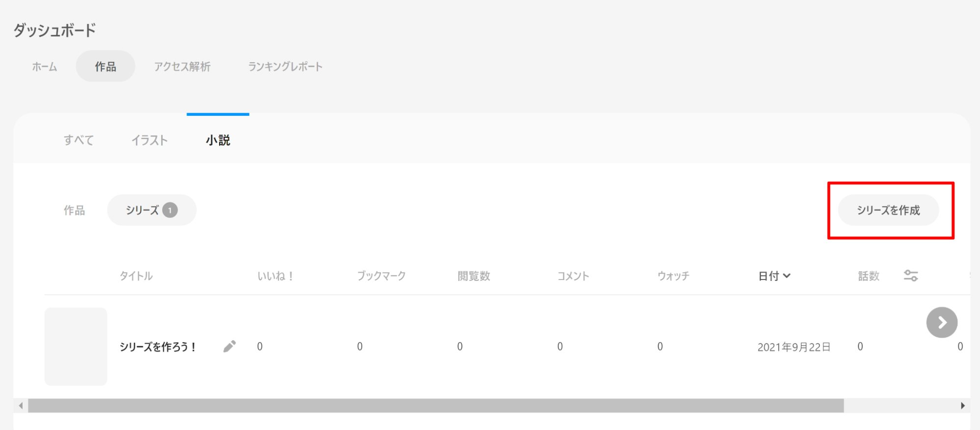
Task: Toggle the シリーズ filter pill
Action: (151, 210)
